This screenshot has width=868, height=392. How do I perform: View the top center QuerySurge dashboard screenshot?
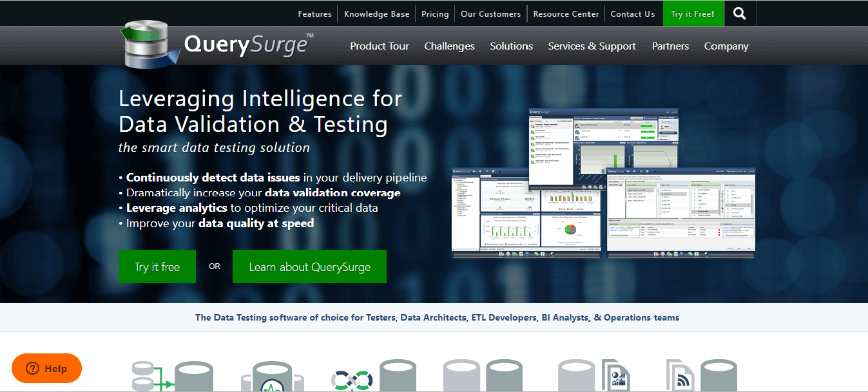(604, 150)
